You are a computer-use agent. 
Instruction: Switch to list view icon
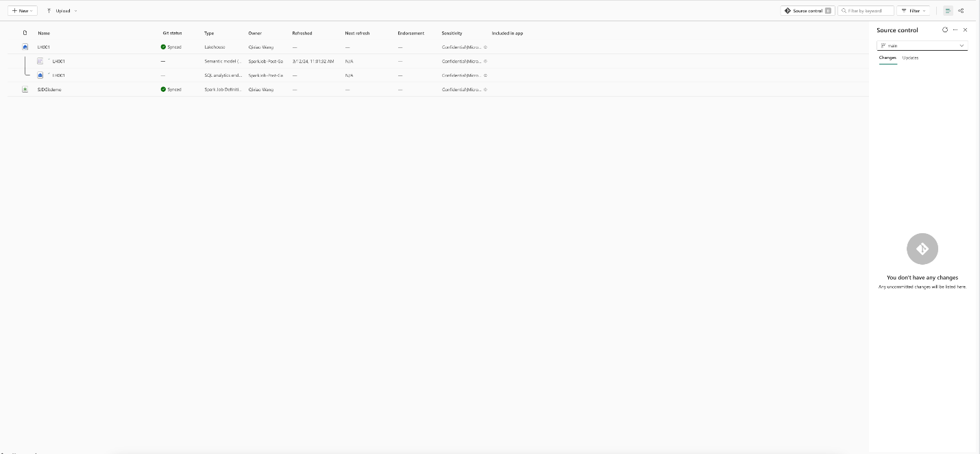click(x=948, y=11)
